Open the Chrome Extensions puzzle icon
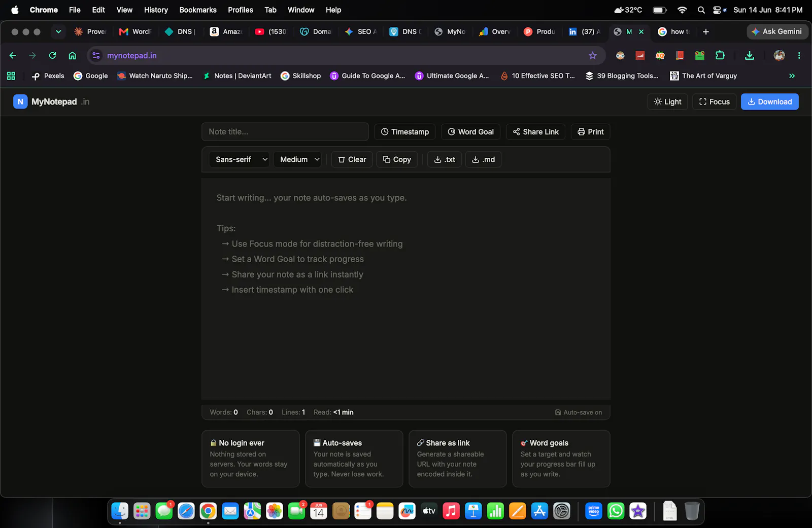Image resolution: width=812 pixels, height=528 pixels. pos(720,55)
